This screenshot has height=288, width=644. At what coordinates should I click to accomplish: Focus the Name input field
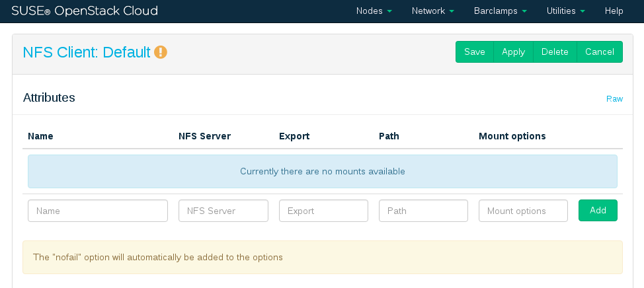coord(98,211)
